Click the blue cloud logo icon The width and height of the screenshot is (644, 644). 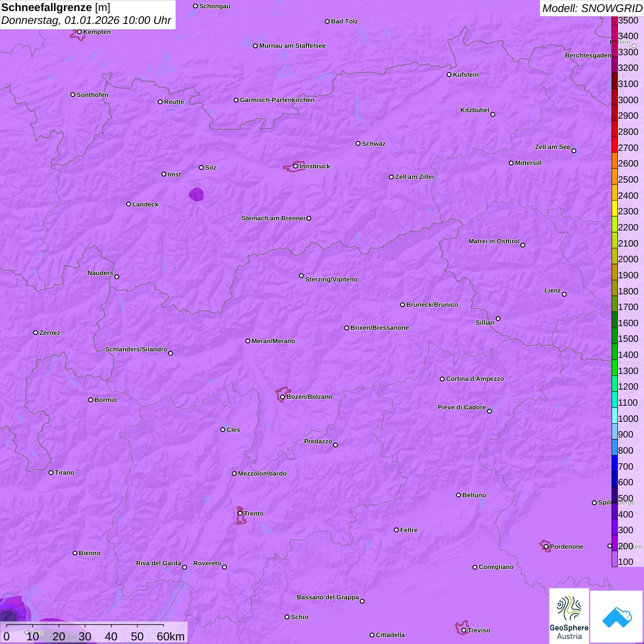coord(617,617)
